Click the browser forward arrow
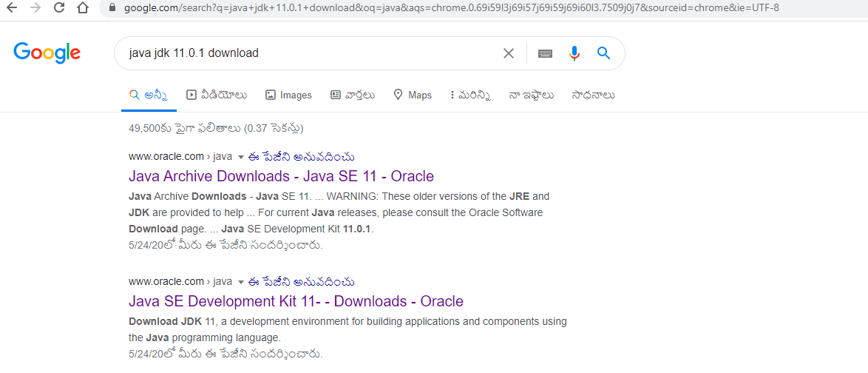868x373 pixels. click(35, 7)
